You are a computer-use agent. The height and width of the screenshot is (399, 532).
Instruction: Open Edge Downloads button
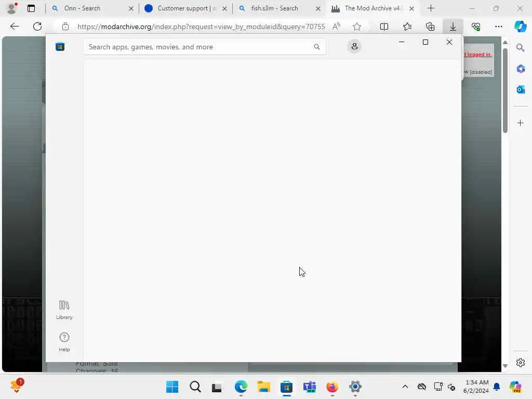453,26
